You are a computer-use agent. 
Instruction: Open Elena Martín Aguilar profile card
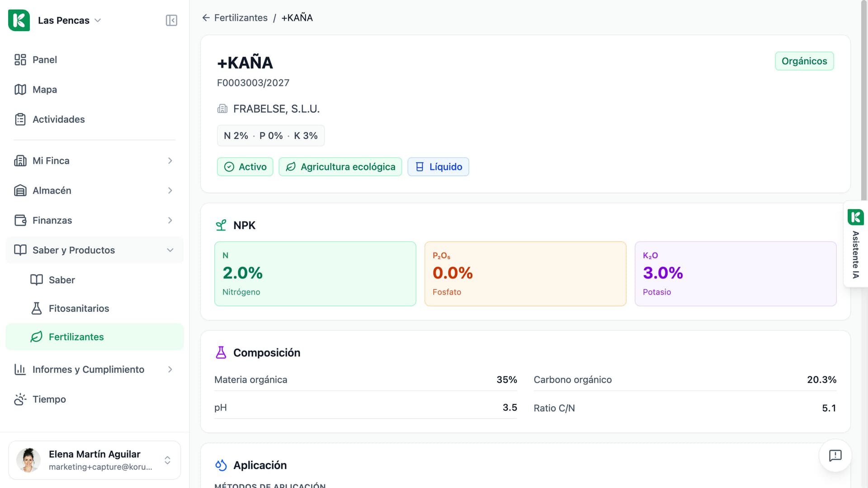[94, 460]
